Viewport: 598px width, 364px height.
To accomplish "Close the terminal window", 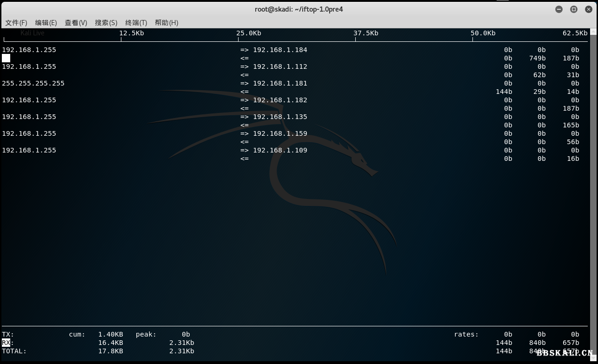I will click(x=588, y=9).
